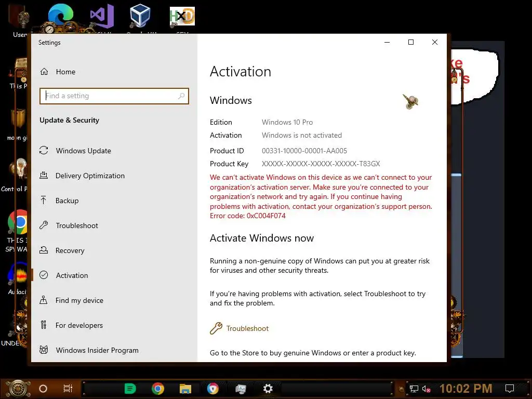Click the search magnifier icon

click(181, 96)
